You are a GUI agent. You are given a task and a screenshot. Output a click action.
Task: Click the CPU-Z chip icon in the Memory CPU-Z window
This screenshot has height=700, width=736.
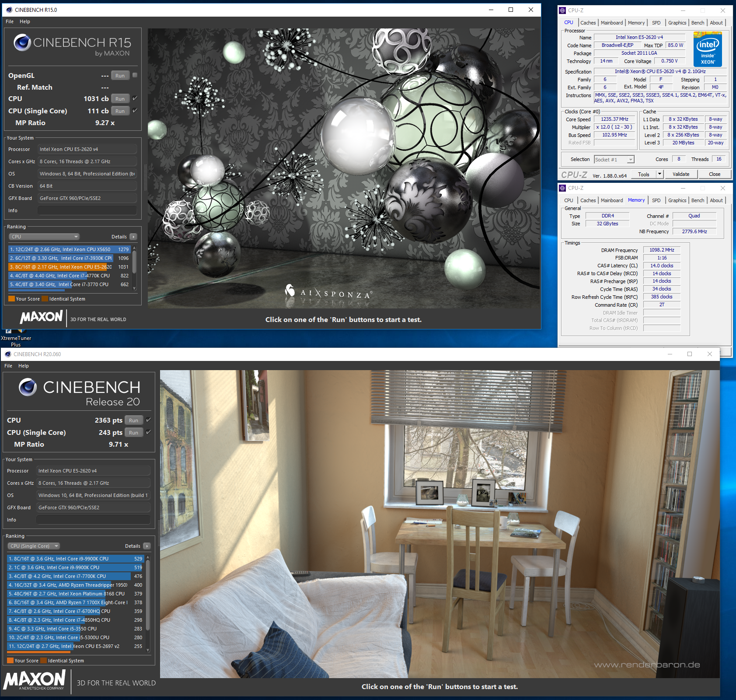pos(563,188)
